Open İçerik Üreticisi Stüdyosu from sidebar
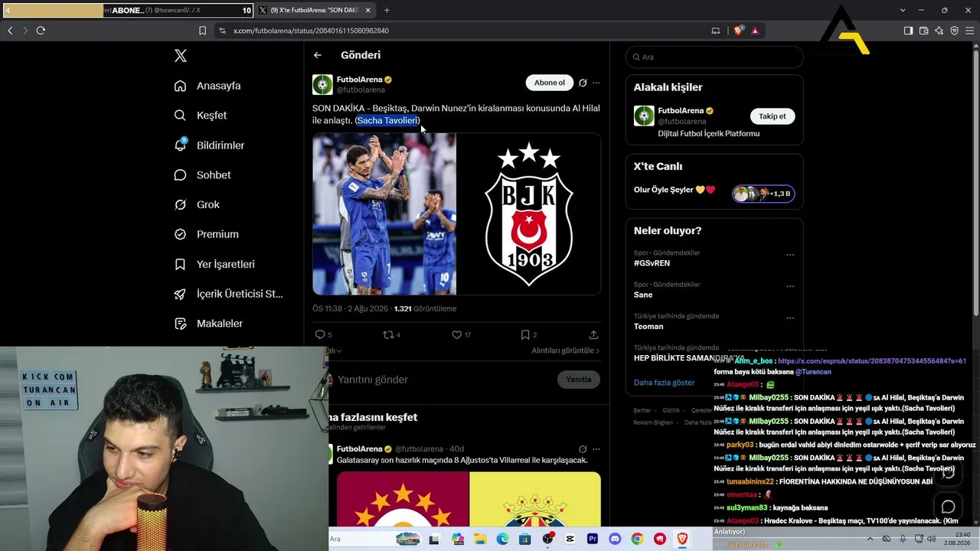The height and width of the screenshot is (551, 980). [228, 294]
